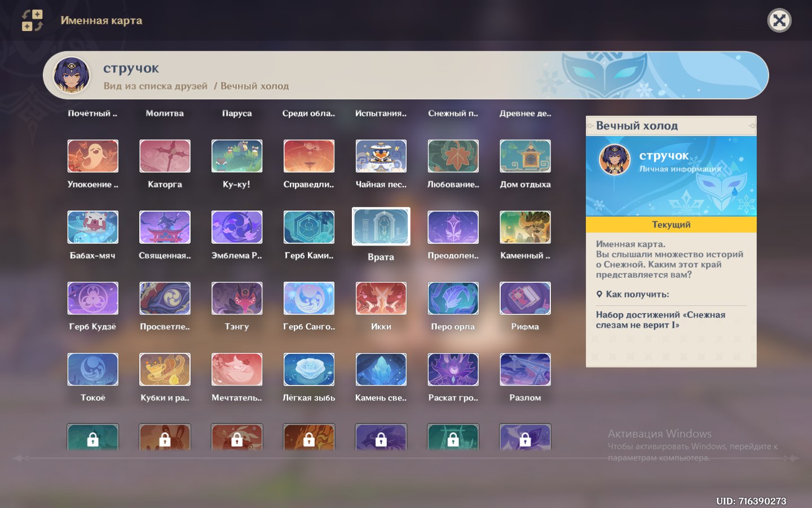
Task: Select the Упокоение namecard with ghost
Action: click(x=92, y=156)
